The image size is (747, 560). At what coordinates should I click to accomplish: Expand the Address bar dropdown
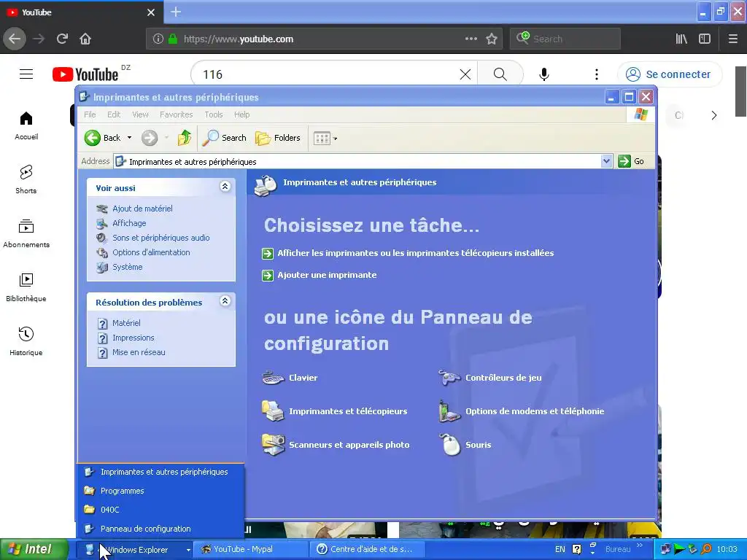coord(606,161)
